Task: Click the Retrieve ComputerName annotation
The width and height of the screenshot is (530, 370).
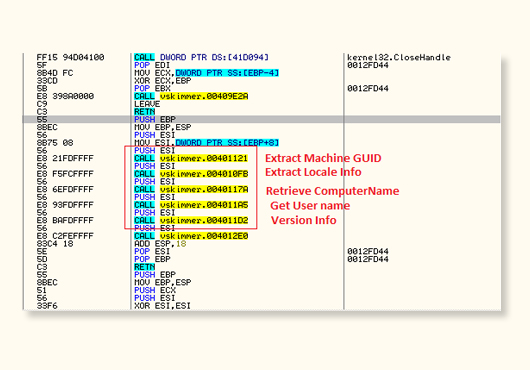Action: tap(333, 191)
